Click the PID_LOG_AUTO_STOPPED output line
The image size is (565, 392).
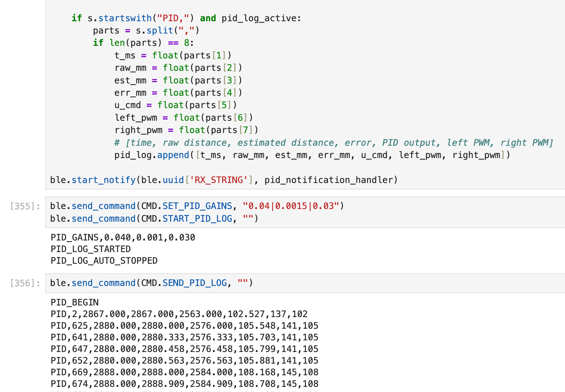[x=104, y=261]
